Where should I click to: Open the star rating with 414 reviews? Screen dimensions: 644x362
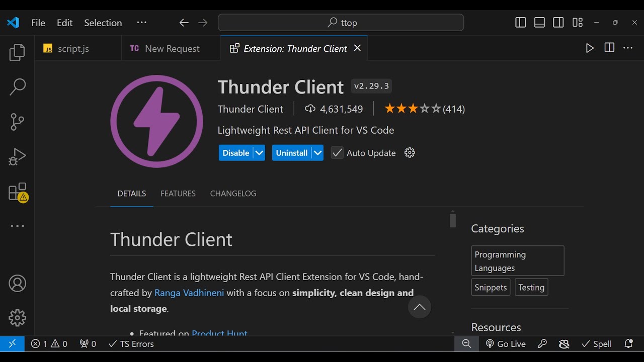[425, 109]
